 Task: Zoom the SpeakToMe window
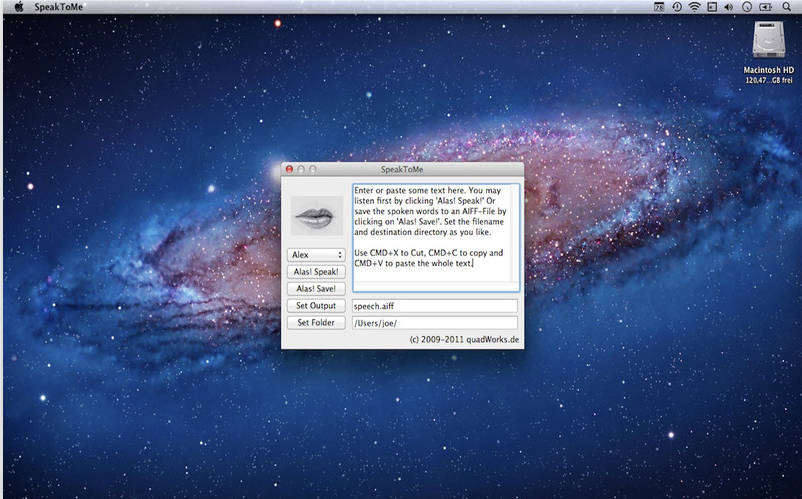coord(313,169)
